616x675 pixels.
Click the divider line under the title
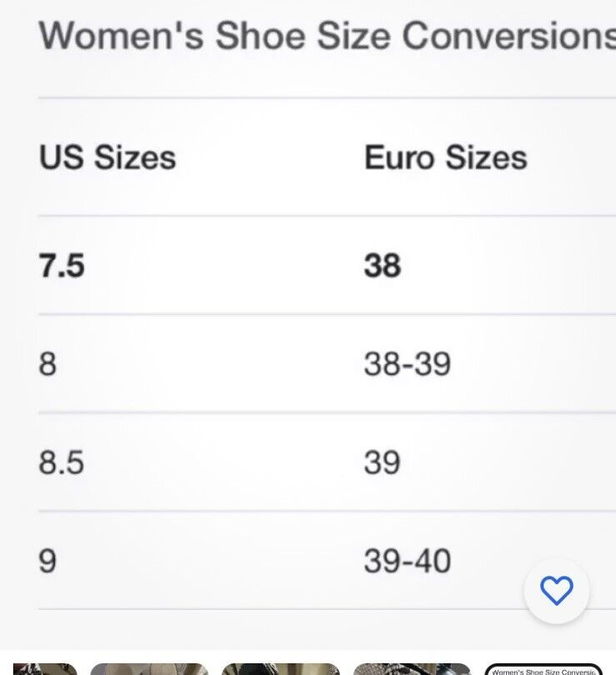coord(327,98)
